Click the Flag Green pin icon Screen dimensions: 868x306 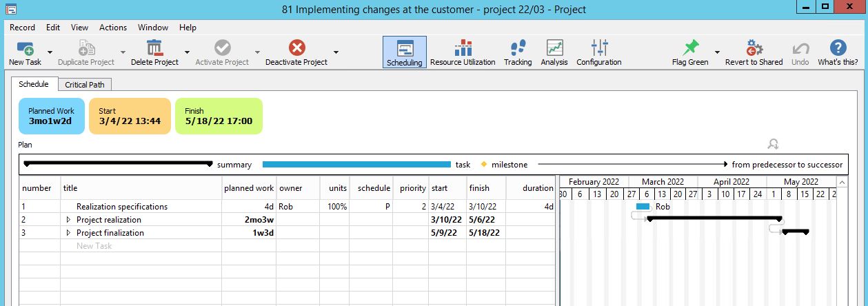pos(689,48)
